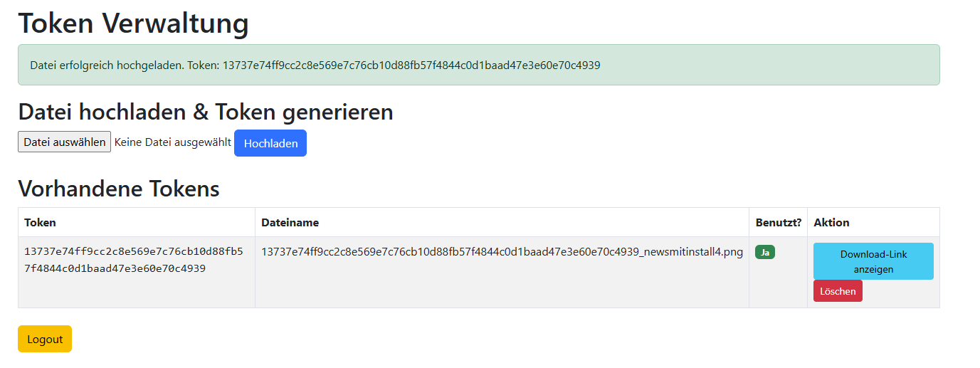Image resolution: width=980 pixels, height=368 pixels.
Task: Click the 'Keine Datei ausgewählt' file label
Action: click(x=172, y=142)
